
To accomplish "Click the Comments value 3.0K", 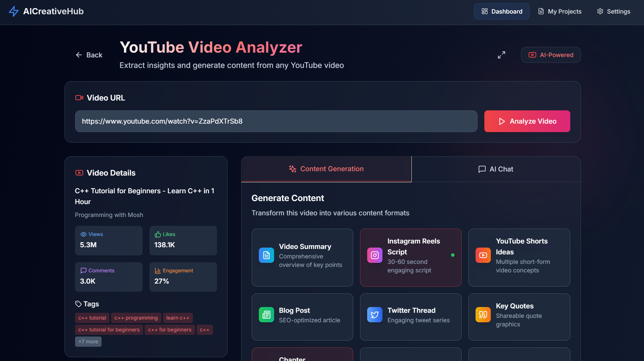I will tap(88, 281).
